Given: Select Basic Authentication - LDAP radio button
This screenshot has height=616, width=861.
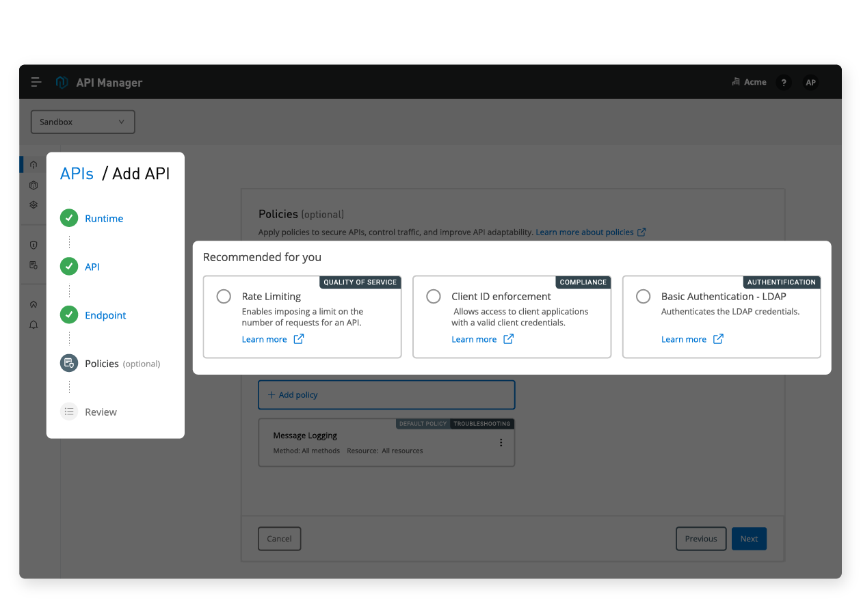Looking at the screenshot, I should (643, 297).
